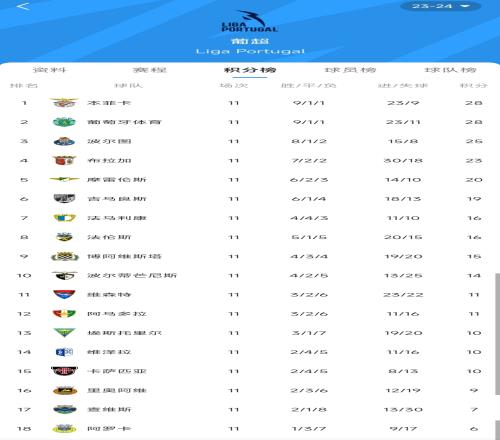Open the 球员榜 tab
The height and width of the screenshot is (440, 500).
(350, 70)
